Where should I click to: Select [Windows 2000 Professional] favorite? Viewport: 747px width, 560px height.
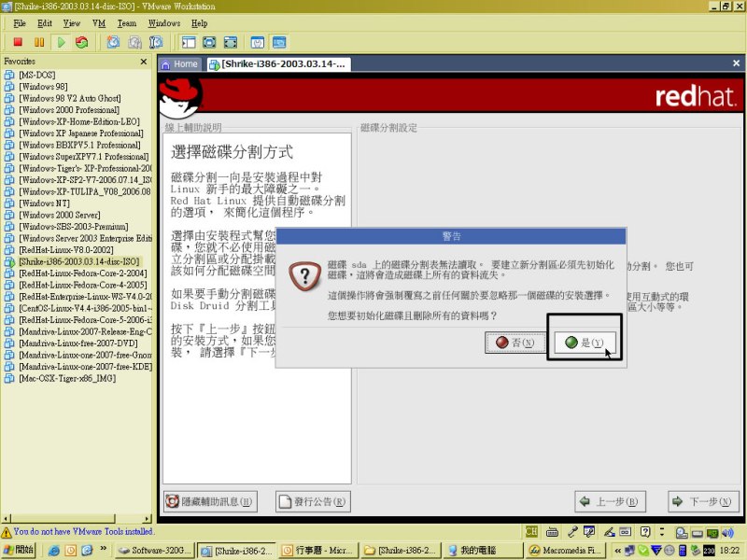(x=69, y=109)
